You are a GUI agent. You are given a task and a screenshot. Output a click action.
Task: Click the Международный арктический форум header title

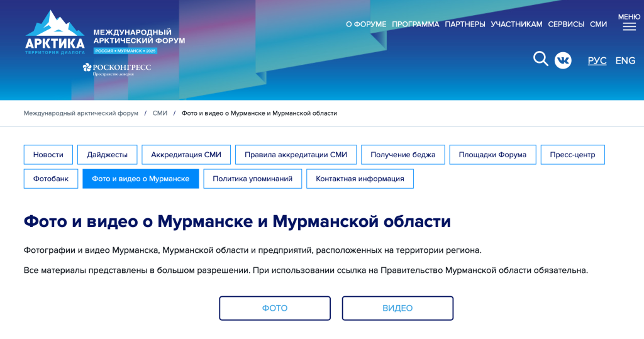pyautogui.click(x=139, y=36)
